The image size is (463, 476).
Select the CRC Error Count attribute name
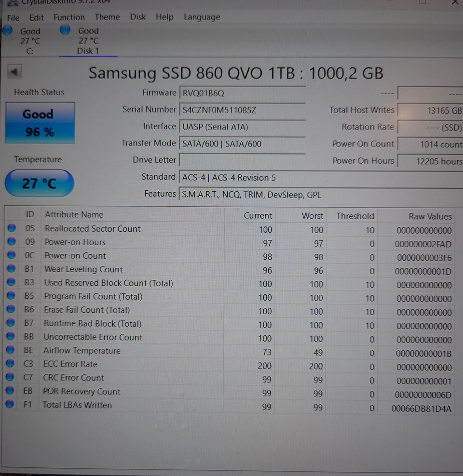pyautogui.click(x=73, y=378)
